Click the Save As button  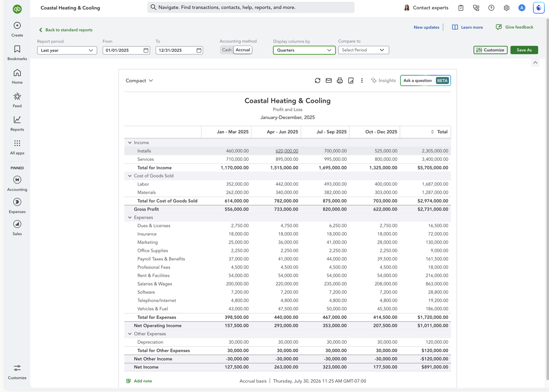pyautogui.click(x=524, y=50)
